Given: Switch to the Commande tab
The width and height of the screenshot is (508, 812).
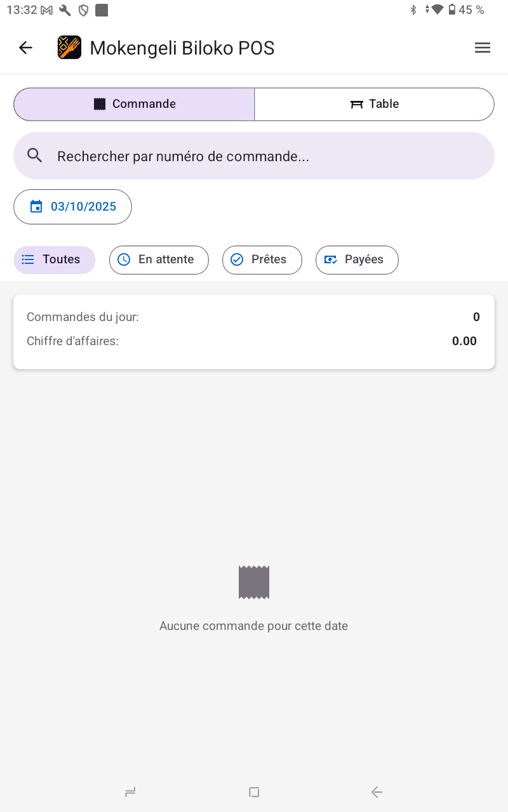Looking at the screenshot, I should point(134,104).
